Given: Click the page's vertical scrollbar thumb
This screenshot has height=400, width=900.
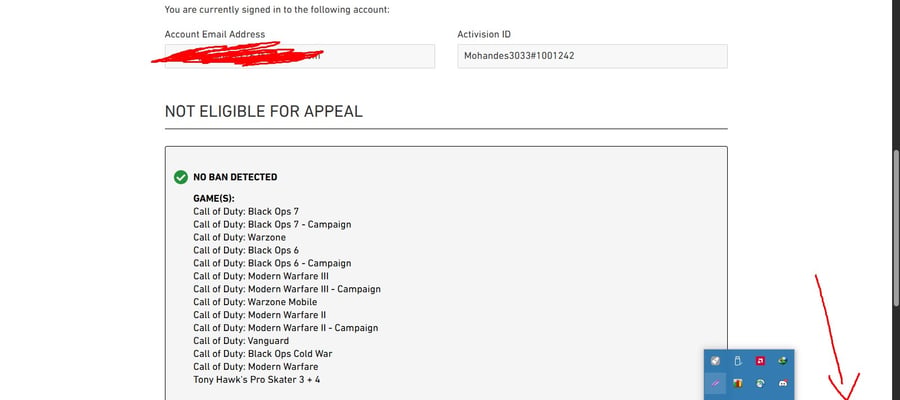Looking at the screenshot, I should [896, 227].
